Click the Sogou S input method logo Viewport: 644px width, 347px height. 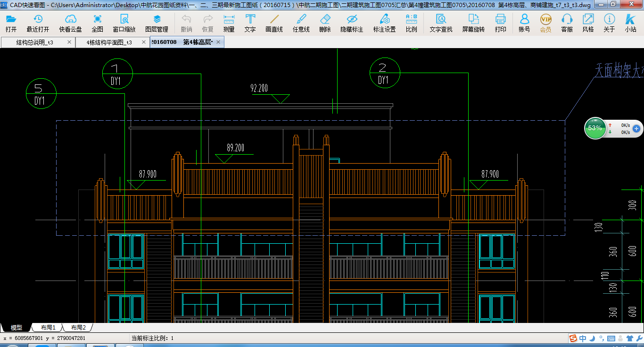pyautogui.click(x=573, y=338)
